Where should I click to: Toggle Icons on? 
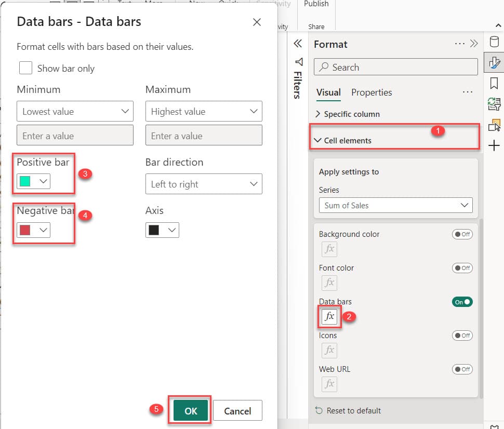coord(462,336)
